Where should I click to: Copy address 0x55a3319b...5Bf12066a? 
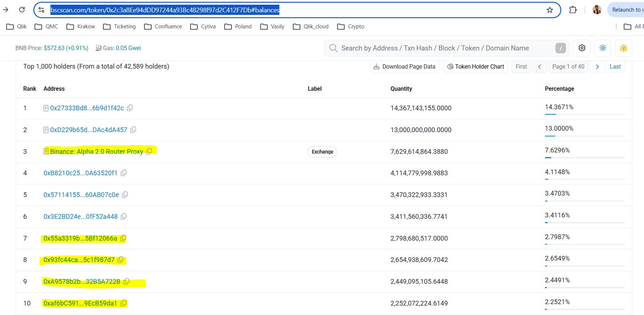[123, 238]
